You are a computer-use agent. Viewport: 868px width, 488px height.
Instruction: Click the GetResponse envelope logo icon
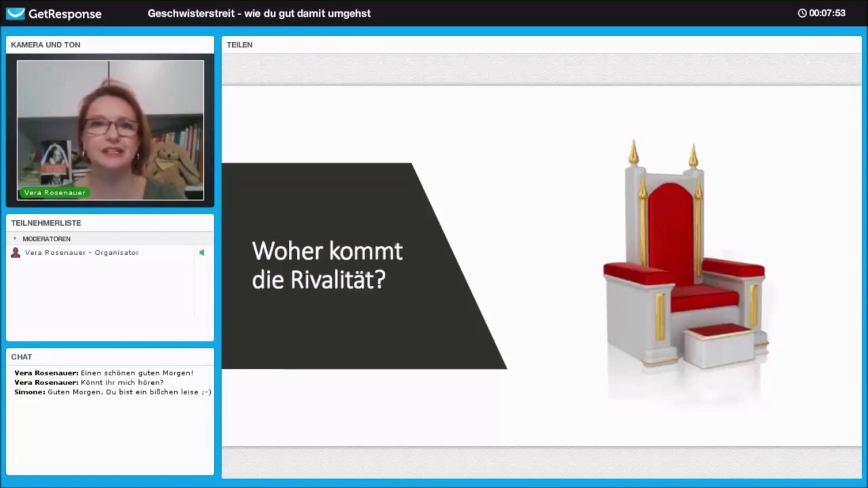(x=15, y=14)
